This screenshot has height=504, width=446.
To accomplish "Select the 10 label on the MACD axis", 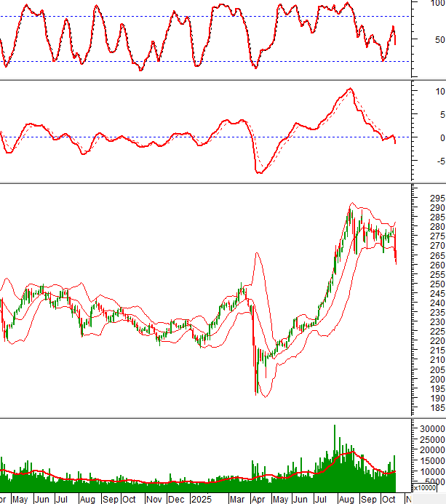I will tap(439, 91).
